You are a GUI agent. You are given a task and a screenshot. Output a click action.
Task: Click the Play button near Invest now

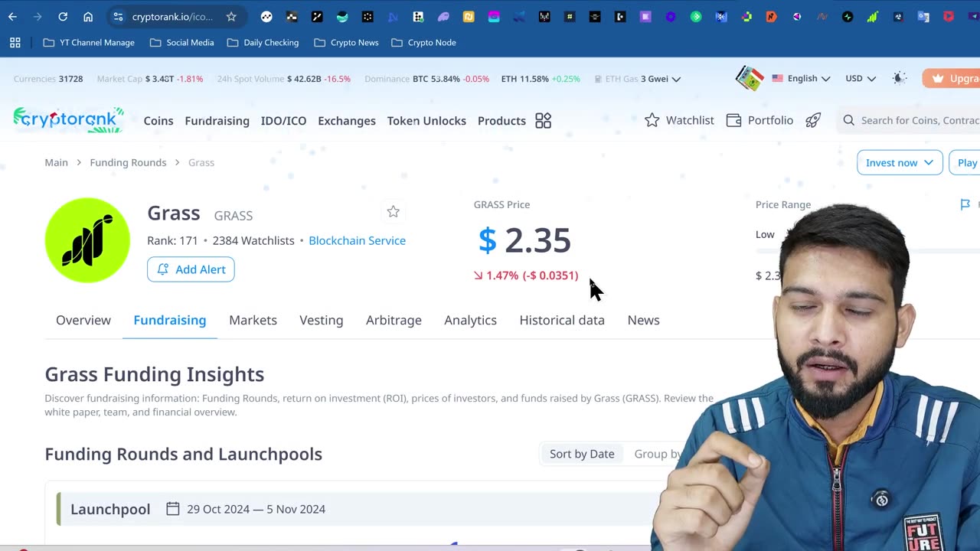[965, 163]
